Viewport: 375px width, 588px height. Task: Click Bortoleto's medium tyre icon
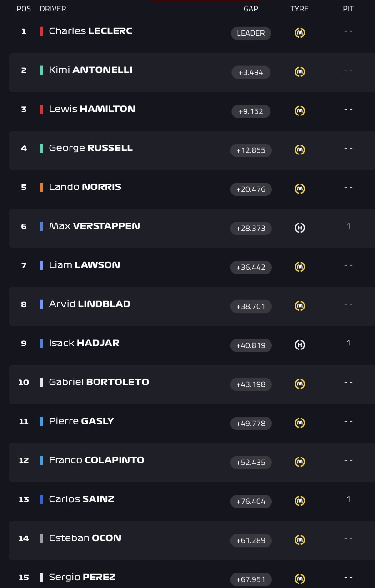click(x=300, y=384)
